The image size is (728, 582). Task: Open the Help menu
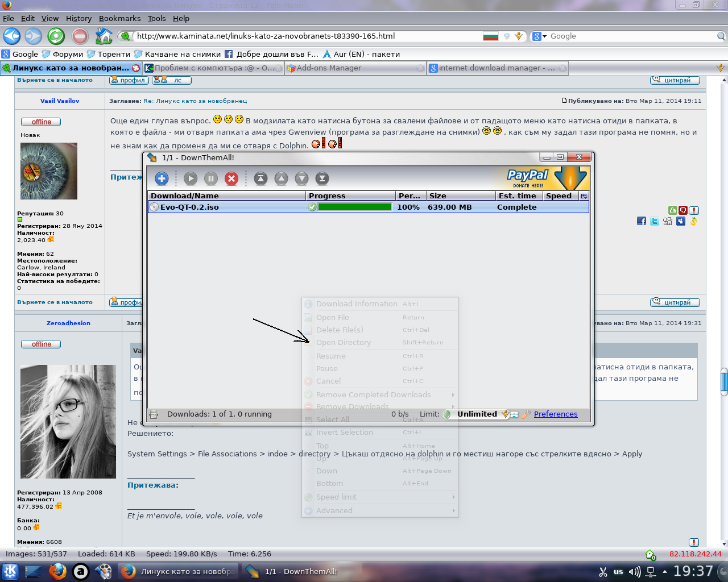tap(181, 18)
